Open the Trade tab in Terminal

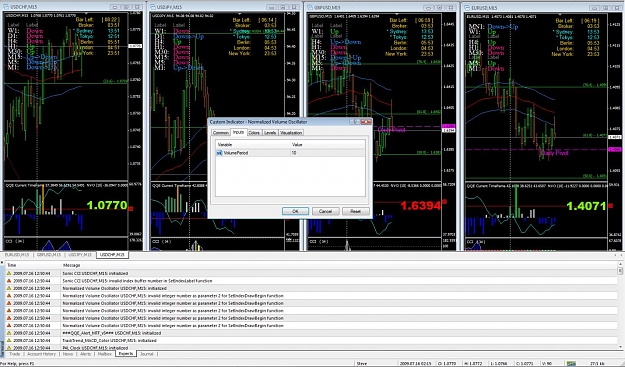(x=15, y=354)
